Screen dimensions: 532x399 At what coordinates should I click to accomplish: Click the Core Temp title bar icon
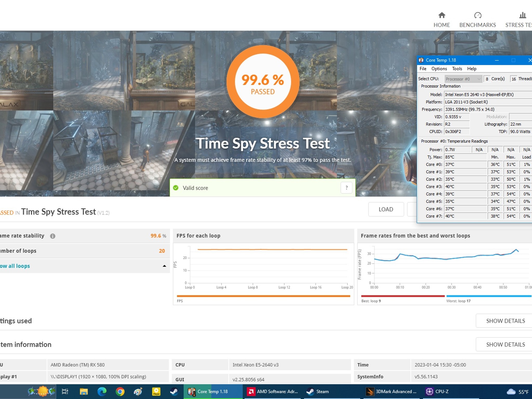pyautogui.click(x=421, y=60)
